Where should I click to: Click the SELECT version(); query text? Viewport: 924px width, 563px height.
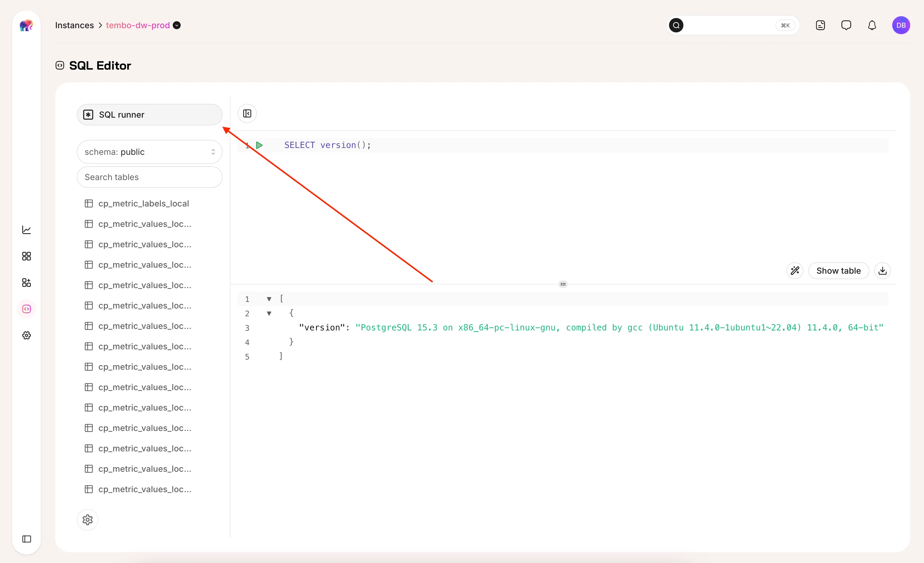327,145
